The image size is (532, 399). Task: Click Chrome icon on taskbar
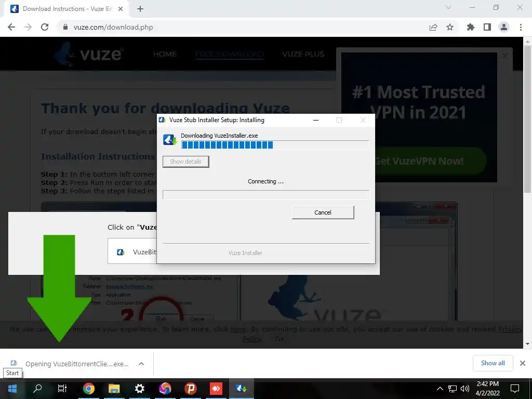tap(88, 389)
